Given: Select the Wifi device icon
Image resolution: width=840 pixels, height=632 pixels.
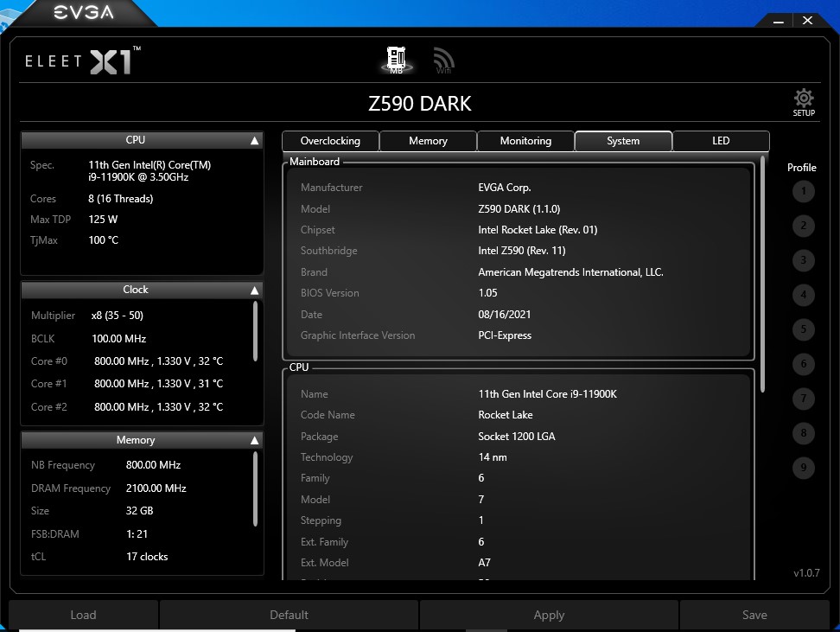Looking at the screenshot, I should click(x=443, y=61).
